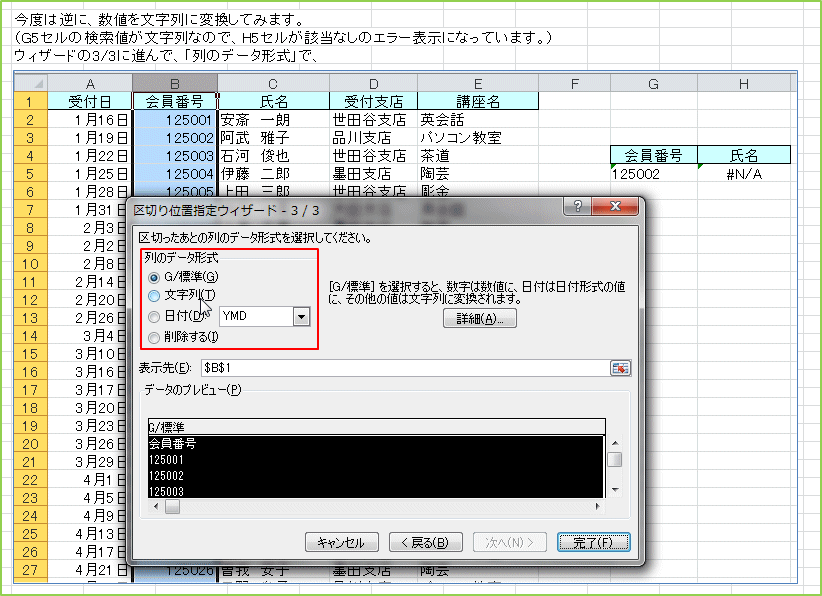Screen dimensions: 822x596
Task: Click the 茶道 cell
Action: click(x=478, y=156)
